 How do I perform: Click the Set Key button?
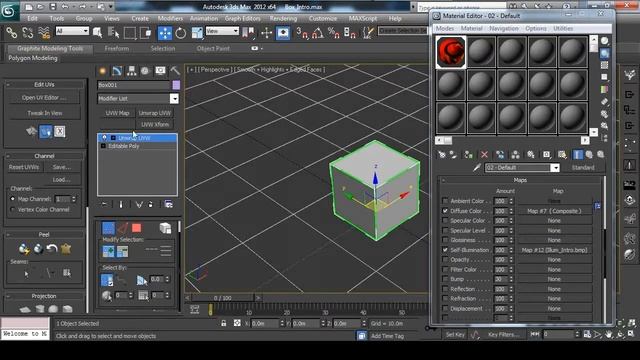(455, 334)
